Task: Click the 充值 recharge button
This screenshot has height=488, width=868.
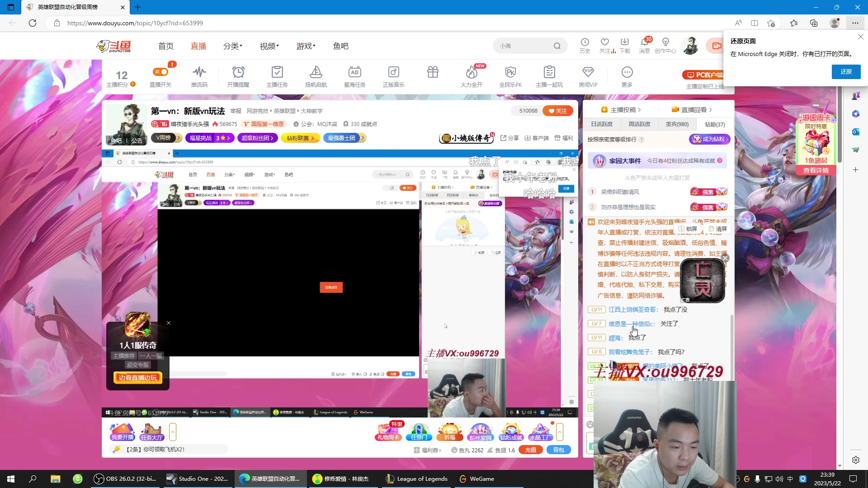Action: point(531,450)
